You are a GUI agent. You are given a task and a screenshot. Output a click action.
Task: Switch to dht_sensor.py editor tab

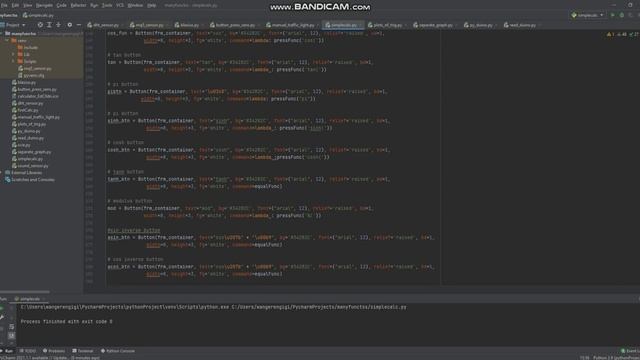point(103,25)
